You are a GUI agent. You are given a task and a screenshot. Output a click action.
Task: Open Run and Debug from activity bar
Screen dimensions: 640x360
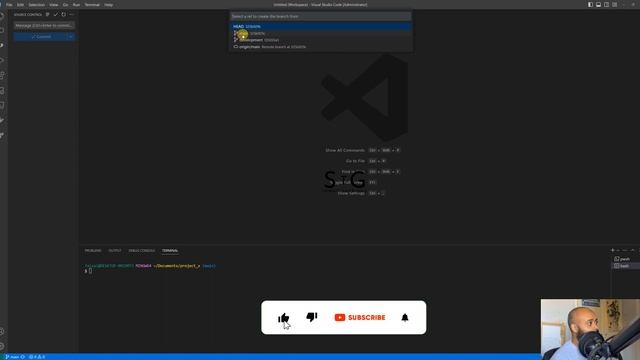point(2,60)
